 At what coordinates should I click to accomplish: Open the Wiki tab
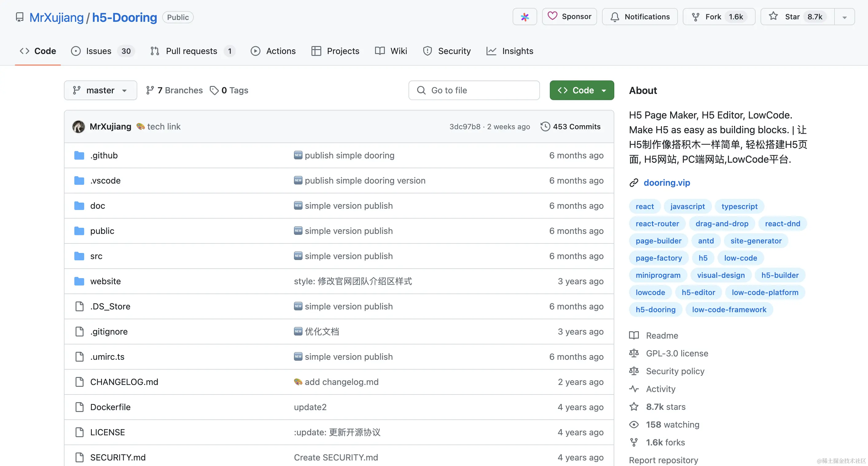(x=391, y=51)
